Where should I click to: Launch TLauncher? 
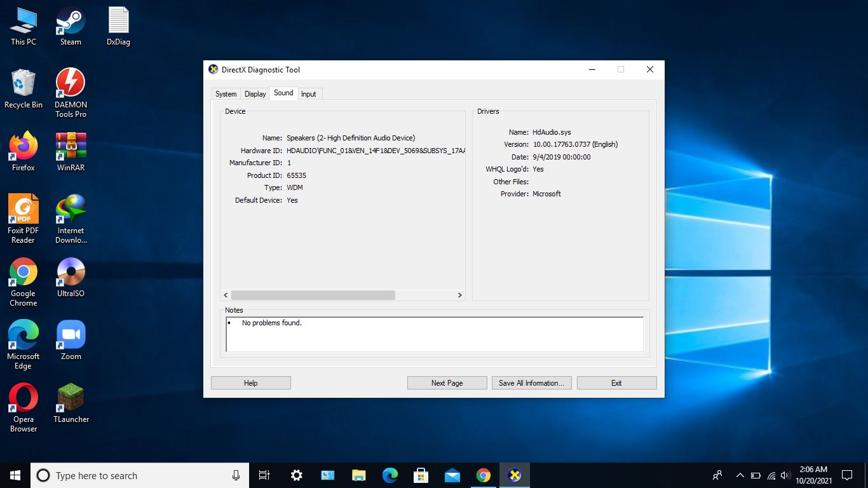click(70, 400)
